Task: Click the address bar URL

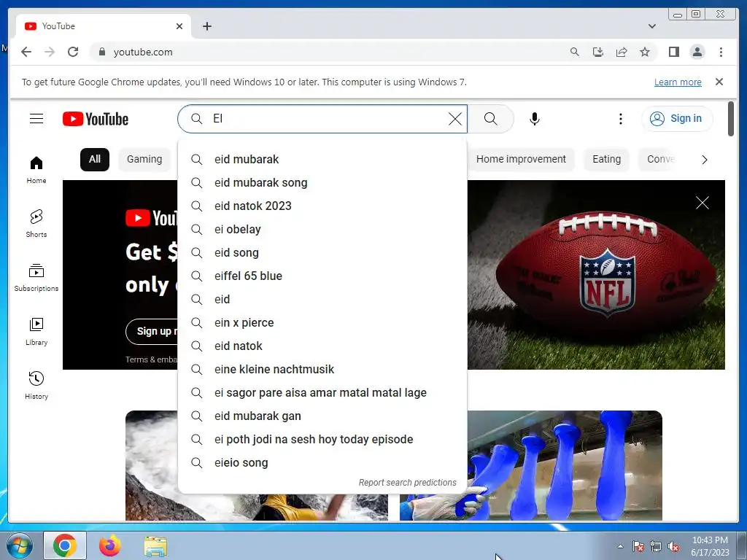Action: (x=143, y=52)
